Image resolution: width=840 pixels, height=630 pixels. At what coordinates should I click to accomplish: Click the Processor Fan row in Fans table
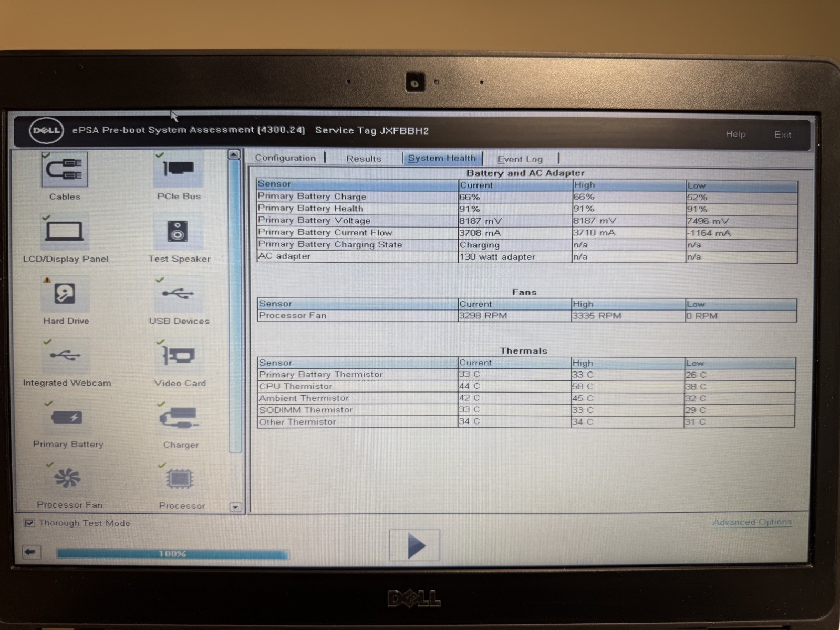[x=527, y=315]
